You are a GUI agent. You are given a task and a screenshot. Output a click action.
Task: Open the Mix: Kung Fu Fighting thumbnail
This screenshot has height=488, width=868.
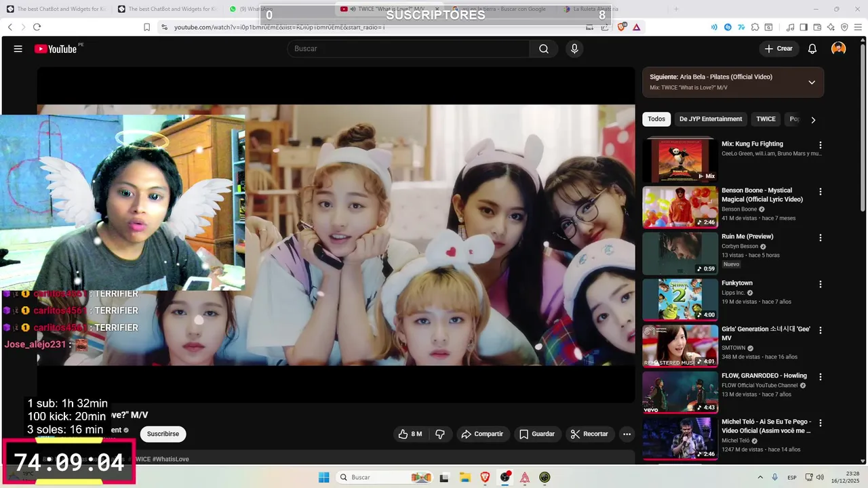click(680, 160)
